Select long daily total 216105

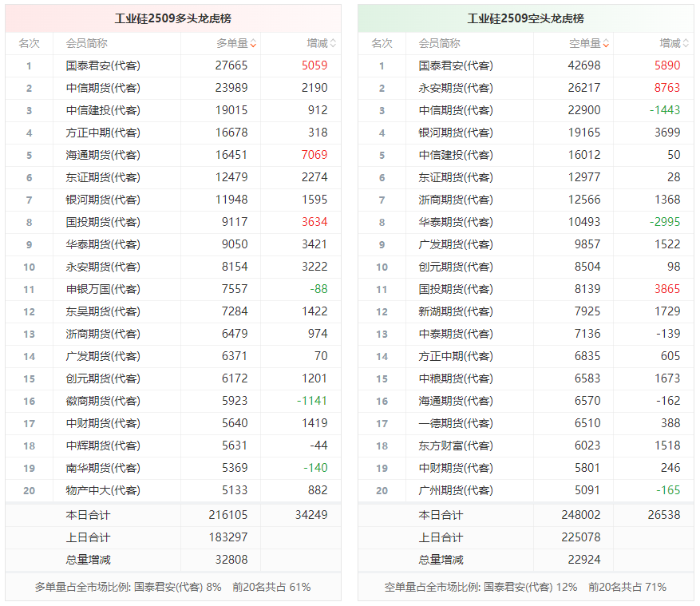(x=228, y=515)
